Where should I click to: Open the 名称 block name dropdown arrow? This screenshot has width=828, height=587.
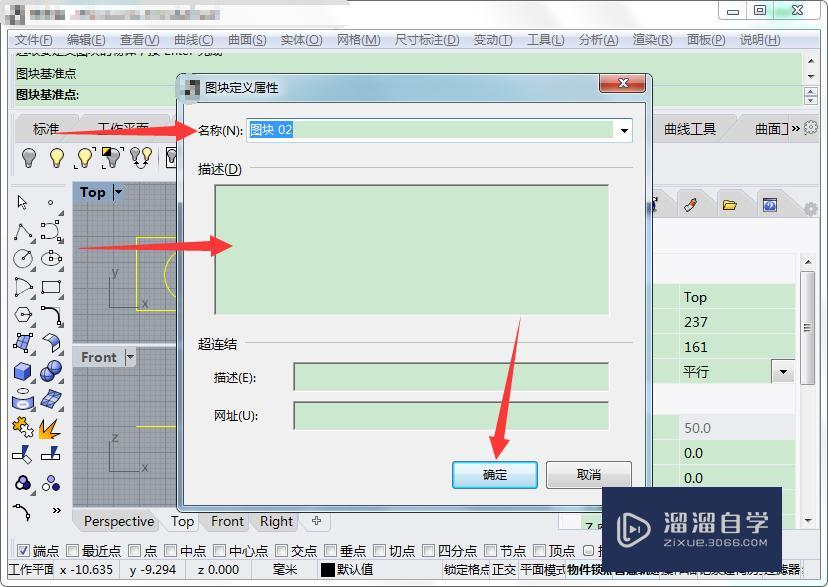624,130
